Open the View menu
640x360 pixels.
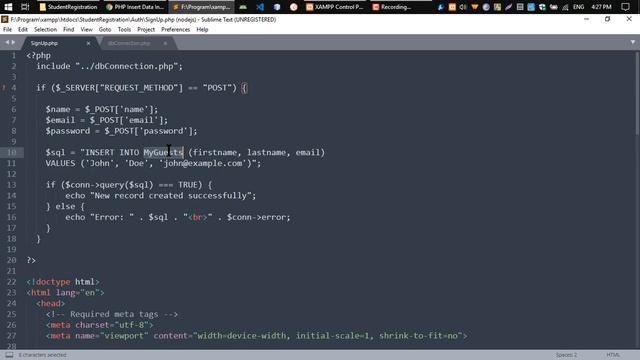click(86, 29)
